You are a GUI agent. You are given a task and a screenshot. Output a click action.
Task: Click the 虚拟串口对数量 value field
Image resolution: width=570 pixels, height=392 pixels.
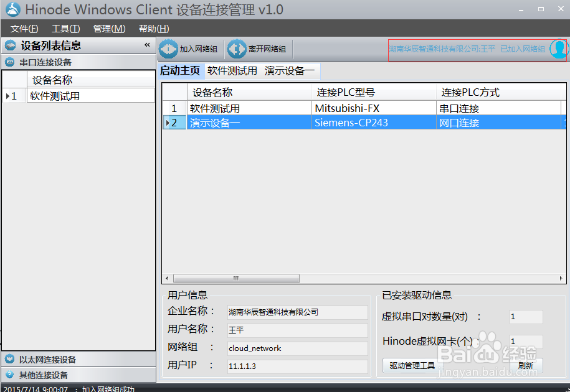526,317
